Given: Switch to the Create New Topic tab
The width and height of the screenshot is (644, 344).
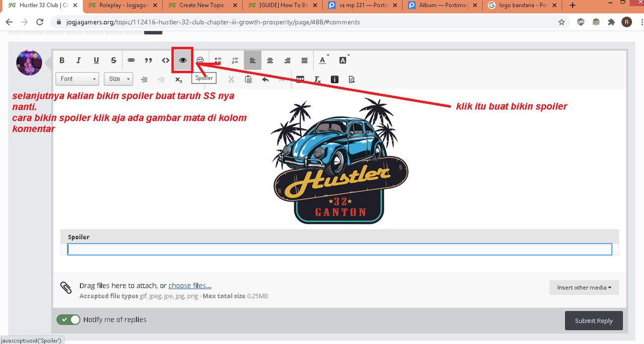Looking at the screenshot, I should pos(202,5).
